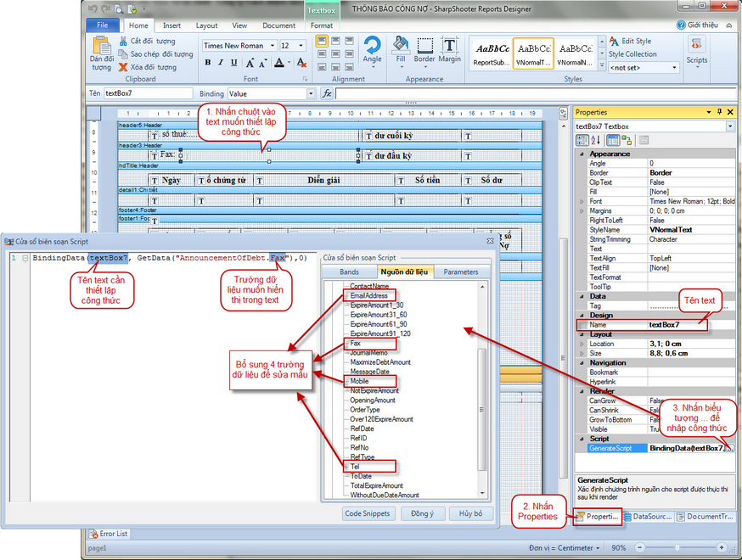This screenshot has width=742, height=560.
Task: Click the pin icon of Properties panel
Action: [x=720, y=112]
